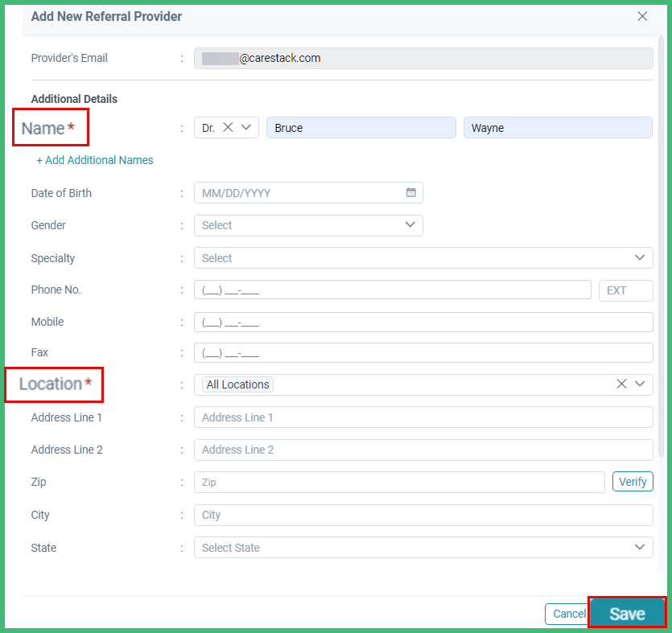The width and height of the screenshot is (672, 633).
Task: Focus the Phone No. input field
Action: point(392,290)
